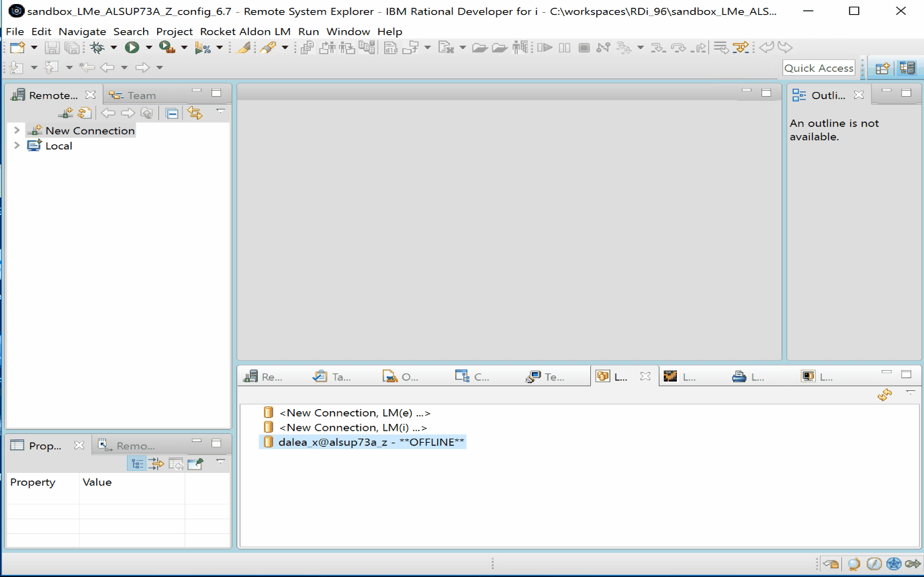The width and height of the screenshot is (924, 577).
Task: Click the Suspend (pause) debug toolbar icon
Action: click(x=564, y=47)
